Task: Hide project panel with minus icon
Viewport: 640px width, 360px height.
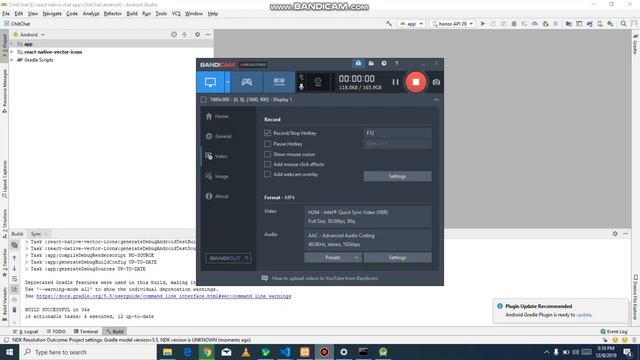Action: [x=208, y=35]
